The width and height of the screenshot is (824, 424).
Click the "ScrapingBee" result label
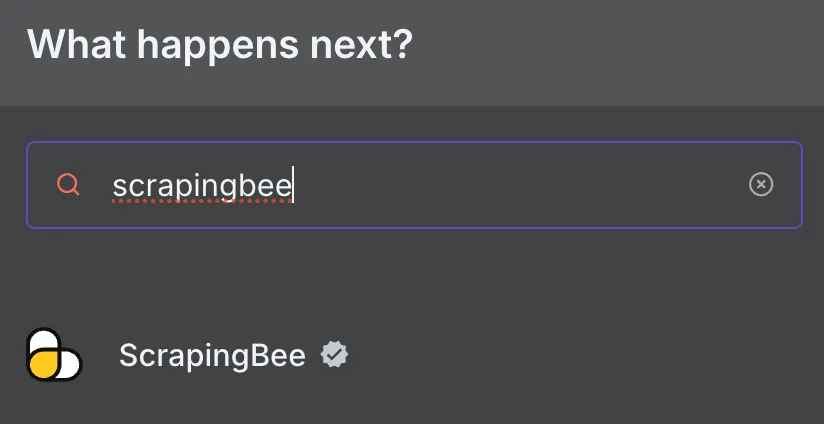pos(212,355)
